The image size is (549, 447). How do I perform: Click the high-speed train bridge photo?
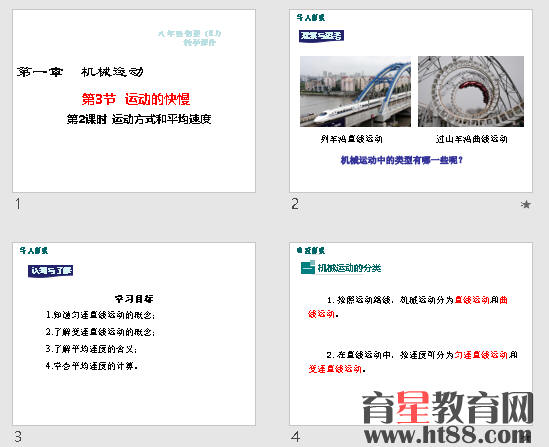click(x=355, y=91)
